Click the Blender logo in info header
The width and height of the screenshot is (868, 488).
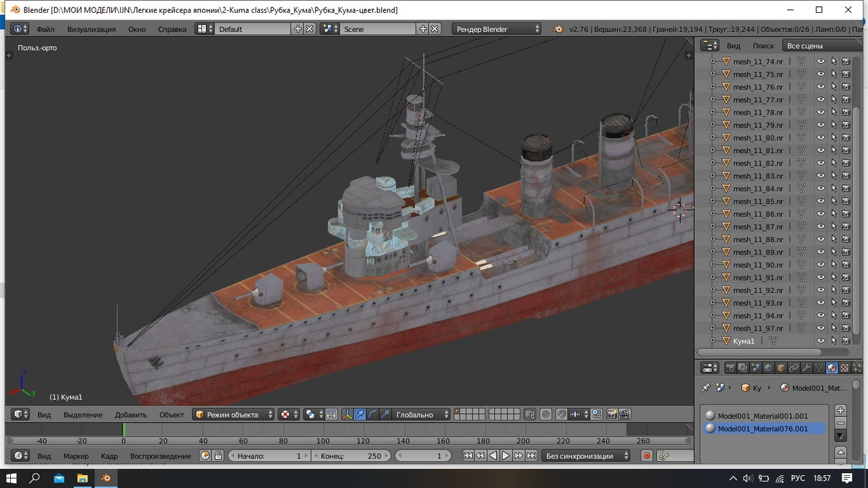coord(558,29)
